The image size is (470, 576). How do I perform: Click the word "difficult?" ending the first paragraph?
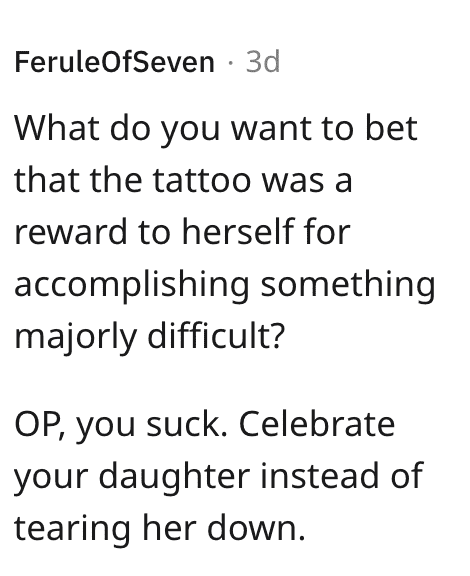216,335
